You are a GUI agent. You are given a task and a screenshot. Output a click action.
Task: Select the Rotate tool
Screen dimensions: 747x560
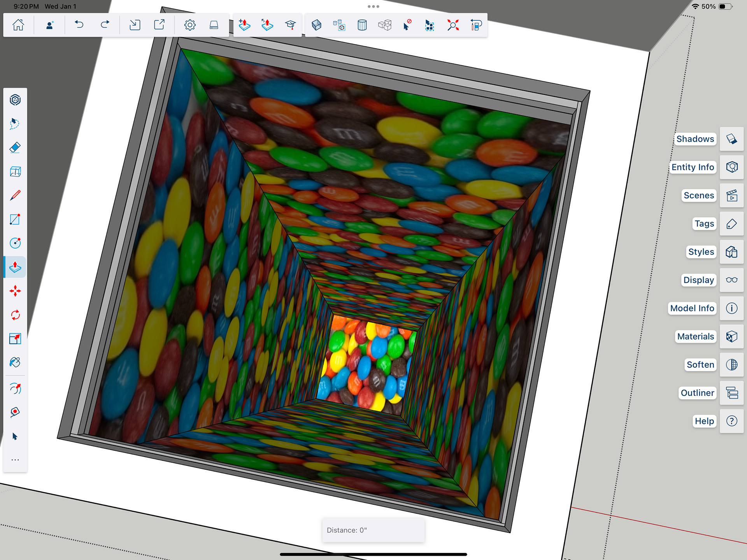15,315
